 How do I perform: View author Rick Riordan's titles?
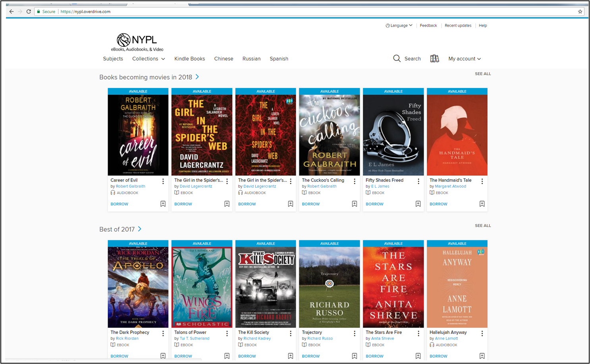127,339
